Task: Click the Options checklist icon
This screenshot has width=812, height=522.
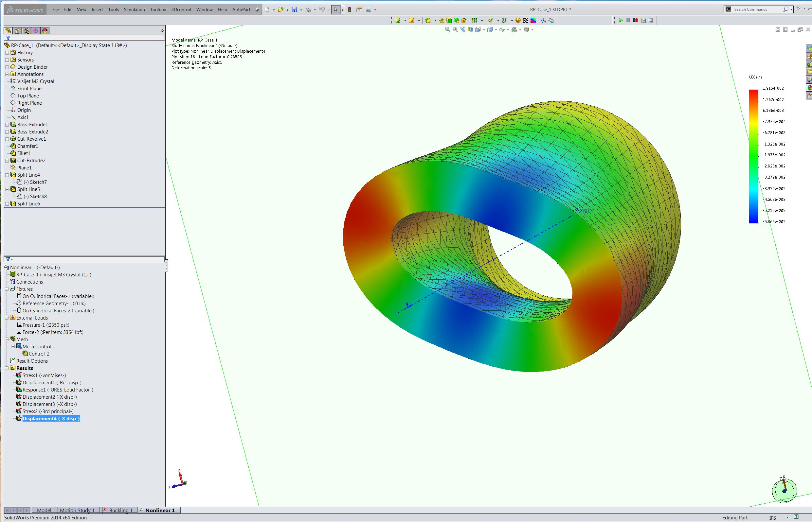Action: tap(368, 9)
